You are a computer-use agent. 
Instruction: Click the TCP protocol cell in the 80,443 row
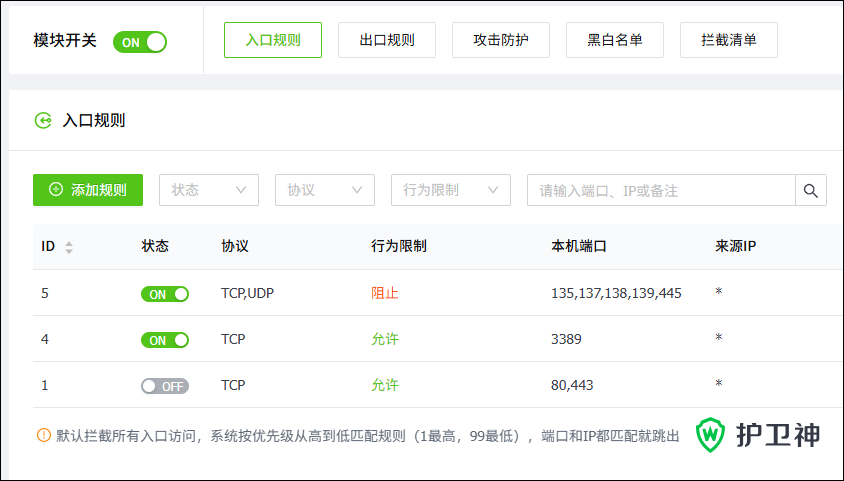tap(233, 385)
